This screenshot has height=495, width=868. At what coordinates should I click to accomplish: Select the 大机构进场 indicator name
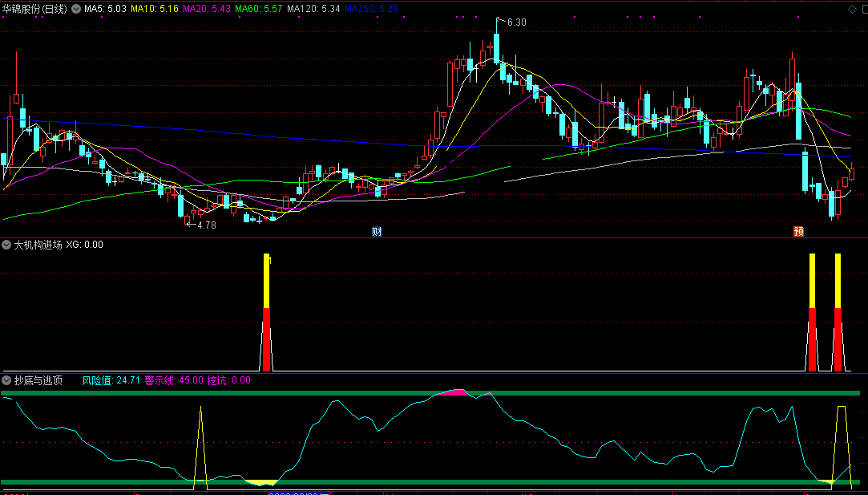coord(38,245)
